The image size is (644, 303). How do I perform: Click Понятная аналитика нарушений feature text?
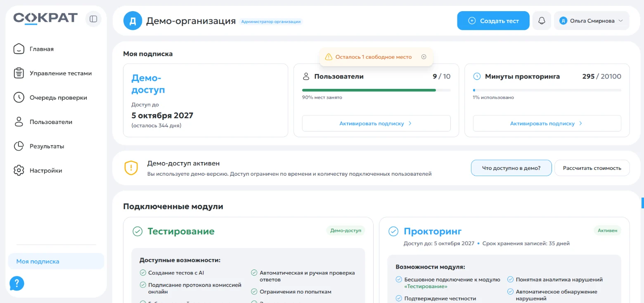pyautogui.click(x=559, y=279)
